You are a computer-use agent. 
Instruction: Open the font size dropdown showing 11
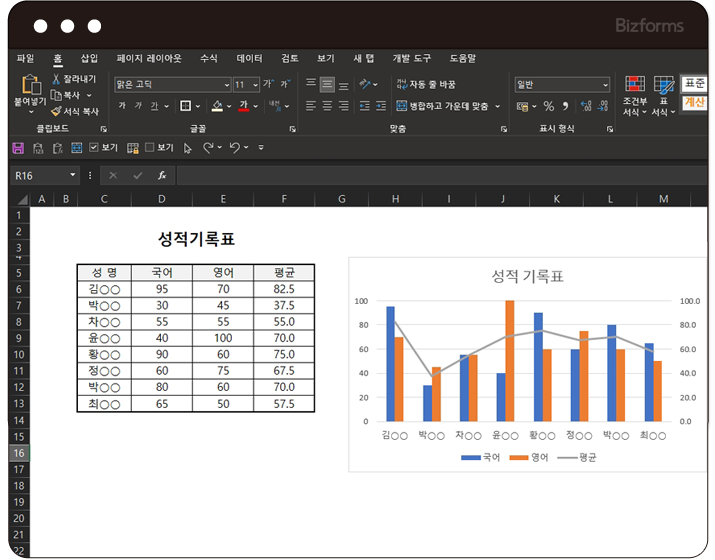tap(254, 85)
